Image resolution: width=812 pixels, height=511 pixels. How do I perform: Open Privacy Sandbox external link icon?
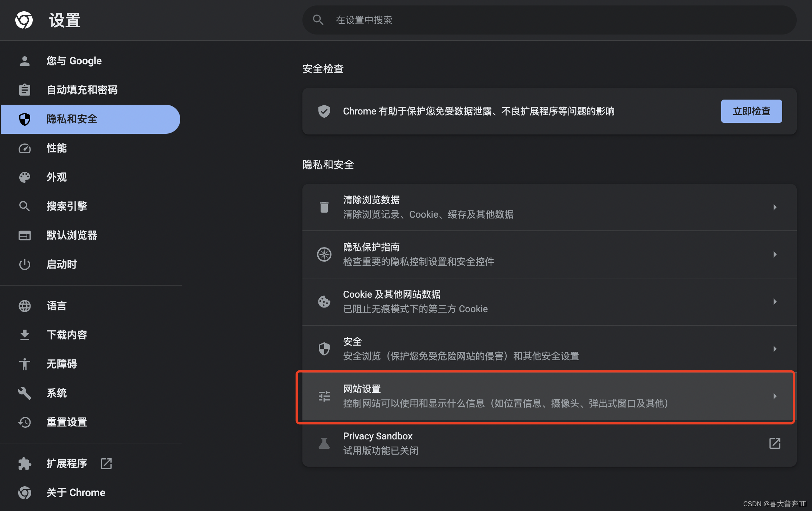tap(775, 443)
